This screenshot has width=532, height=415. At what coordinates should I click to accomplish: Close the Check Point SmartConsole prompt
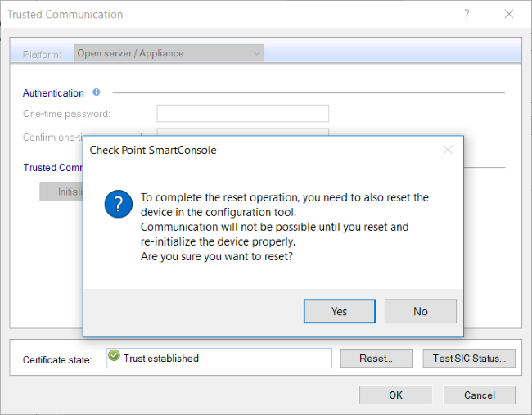448,150
